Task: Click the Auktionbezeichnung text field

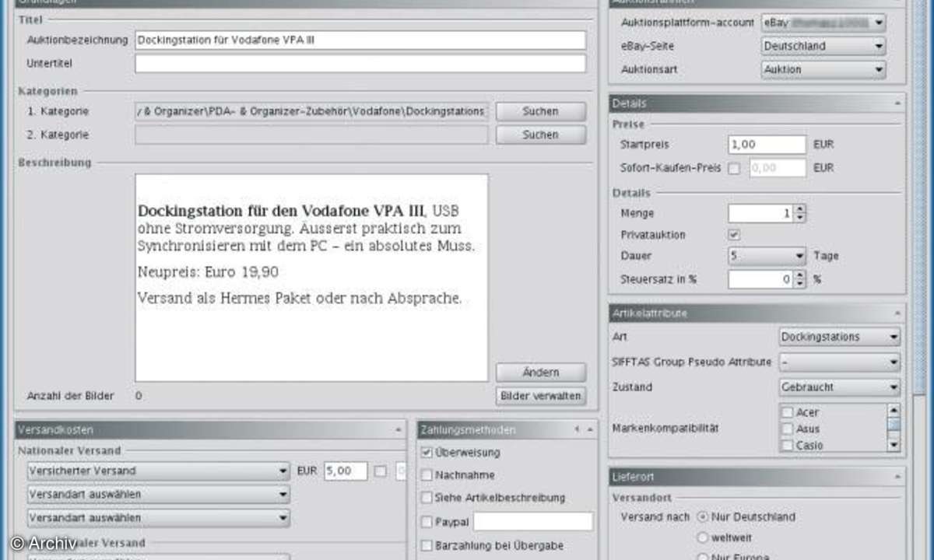Action: tap(360, 40)
